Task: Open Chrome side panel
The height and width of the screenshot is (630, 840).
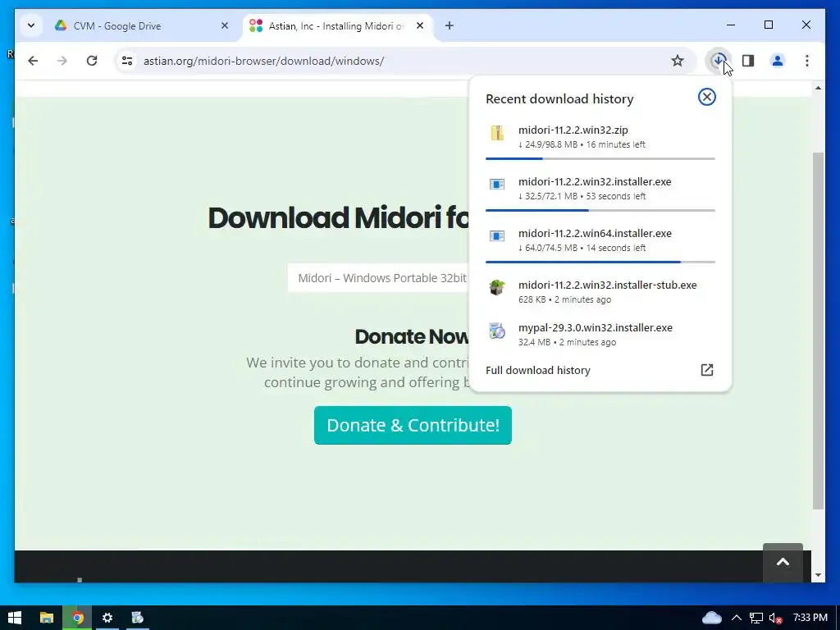Action: click(748, 61)
